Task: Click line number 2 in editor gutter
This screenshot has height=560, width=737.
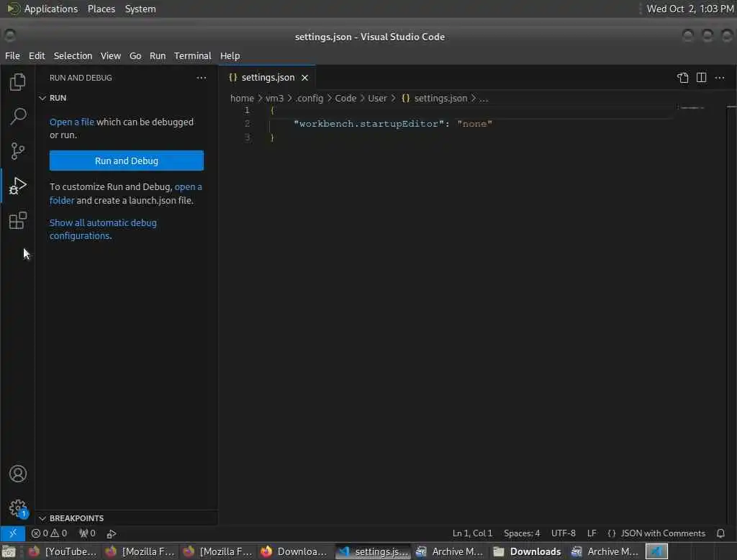Action: tap(247, 124)
